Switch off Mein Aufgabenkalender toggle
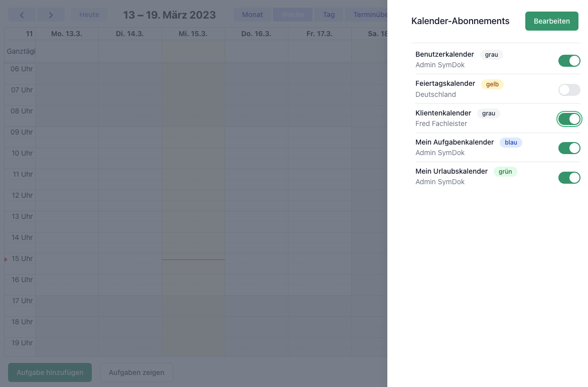588x387 pixels. 569,148
